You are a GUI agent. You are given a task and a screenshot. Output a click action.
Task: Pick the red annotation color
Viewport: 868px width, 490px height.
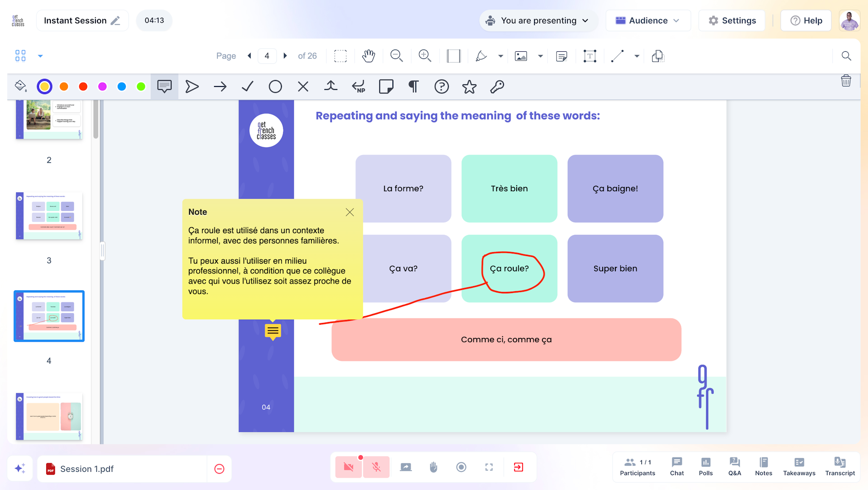83,86
